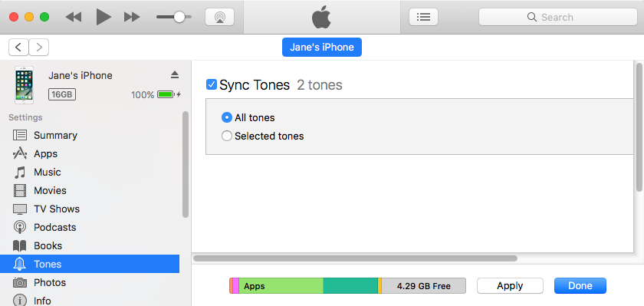Go back with the left chevron
The height and width of the screenshot is (306, 644).
click(18, 48)
